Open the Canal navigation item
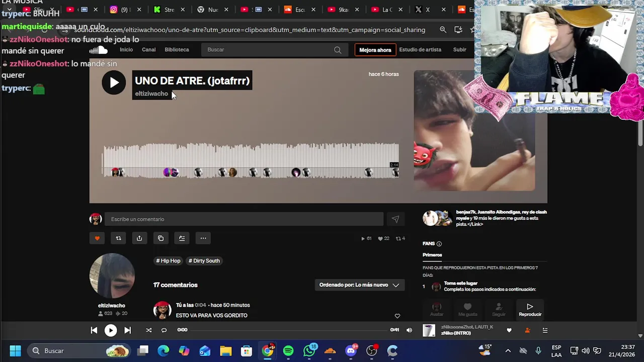This screenshot has height=362, width=644. point(149,50)
